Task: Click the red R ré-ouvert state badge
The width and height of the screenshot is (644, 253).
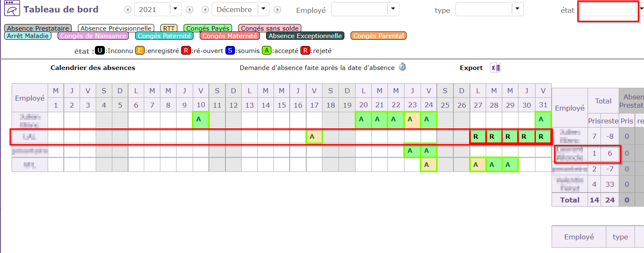Action: (186, 51)
